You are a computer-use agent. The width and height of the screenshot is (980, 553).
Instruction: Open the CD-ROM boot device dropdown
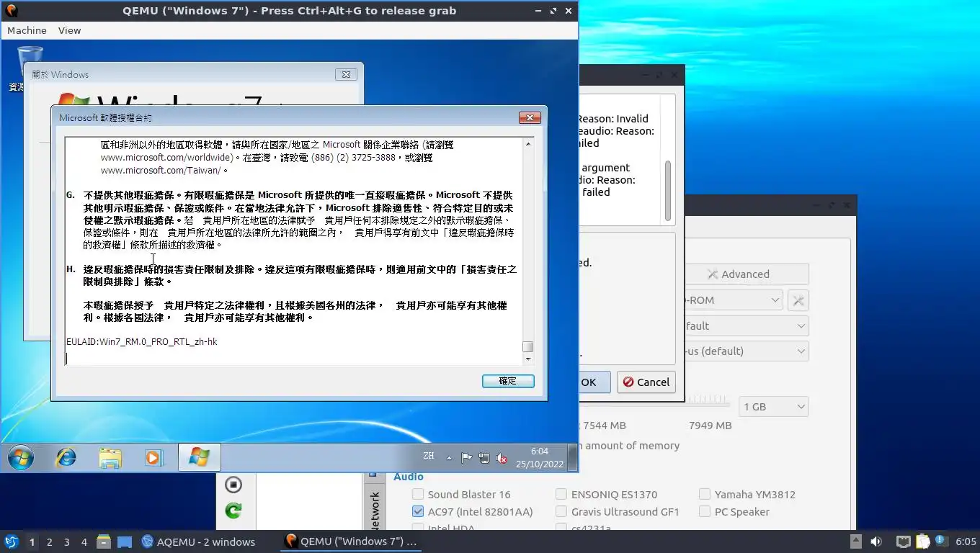(732, 300)
